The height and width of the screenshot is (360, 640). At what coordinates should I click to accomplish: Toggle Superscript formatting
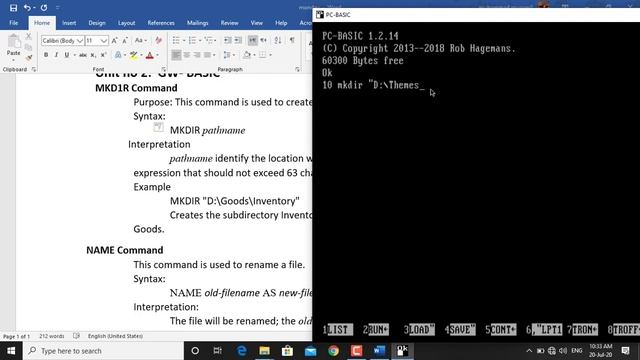click(103, 55)
